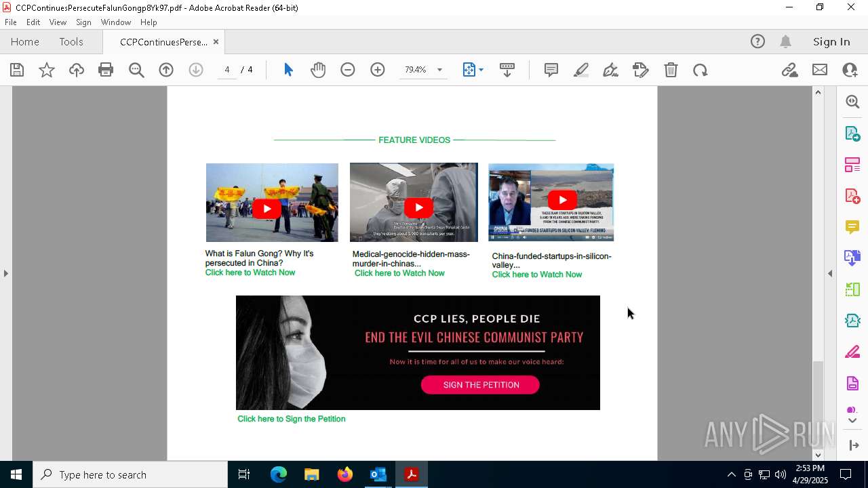Open the File menu
Image resolution: width=868 pixels, height=488 pixels.
click(11, 22)
